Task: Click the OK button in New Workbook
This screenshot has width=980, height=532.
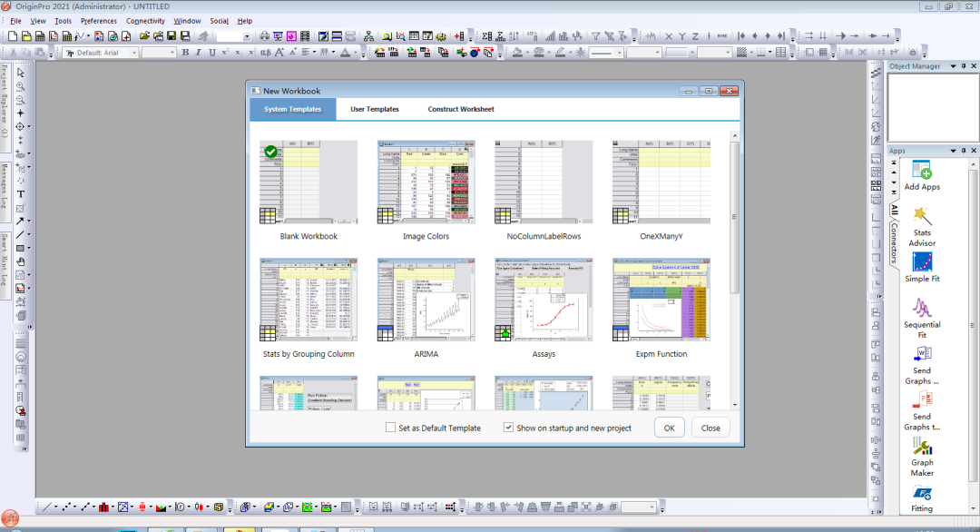Action: (x=670, y=428)
